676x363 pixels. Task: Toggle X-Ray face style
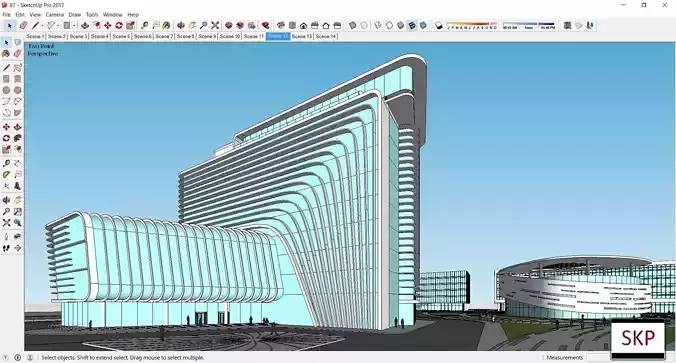point(353,25)
